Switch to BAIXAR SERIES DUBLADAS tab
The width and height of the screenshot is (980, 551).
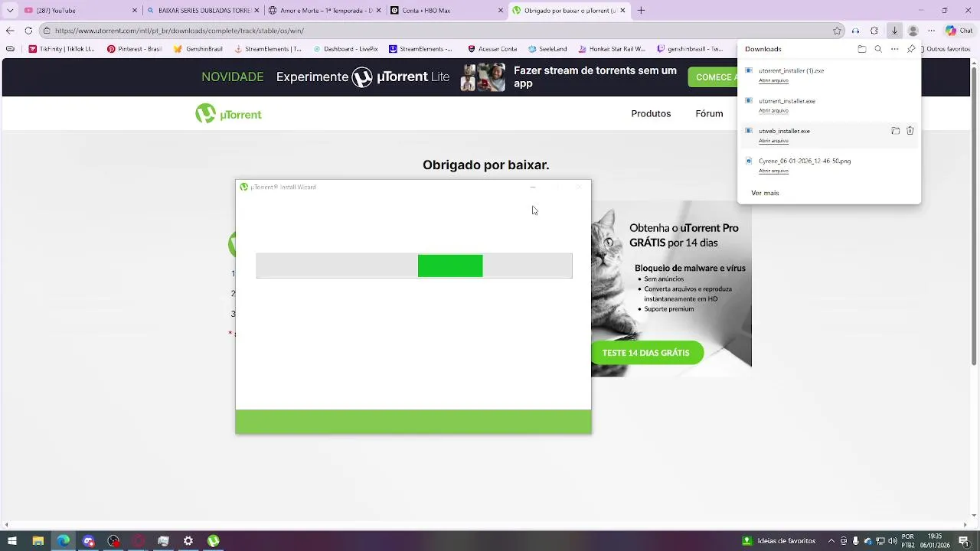pos(202,11)
